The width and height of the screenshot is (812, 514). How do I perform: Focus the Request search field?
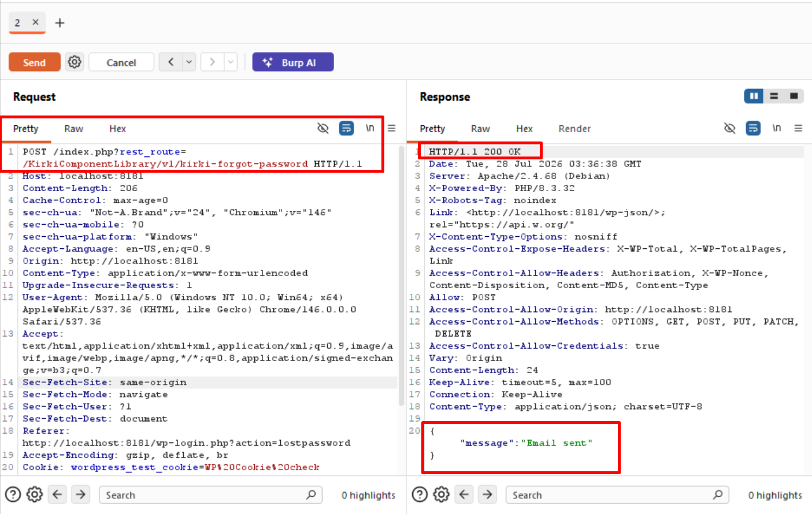coord(211,494)
